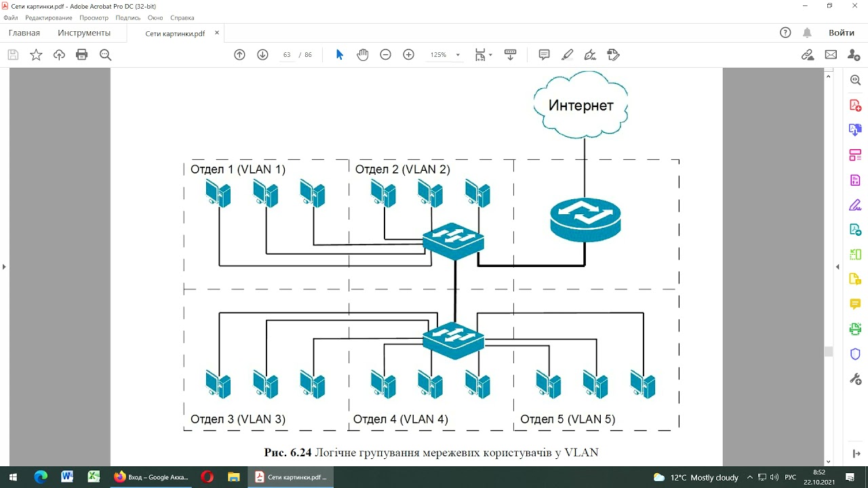Go to the next page with the down arrow

[x=262, y=55]
